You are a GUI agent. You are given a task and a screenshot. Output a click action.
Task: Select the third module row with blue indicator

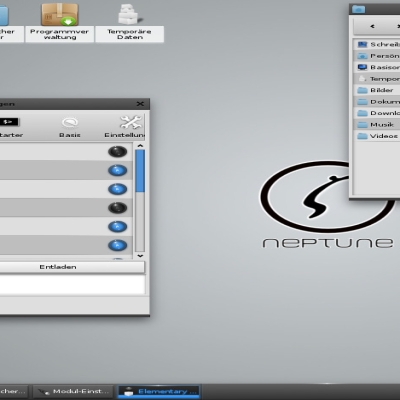[x=66, y=189]
